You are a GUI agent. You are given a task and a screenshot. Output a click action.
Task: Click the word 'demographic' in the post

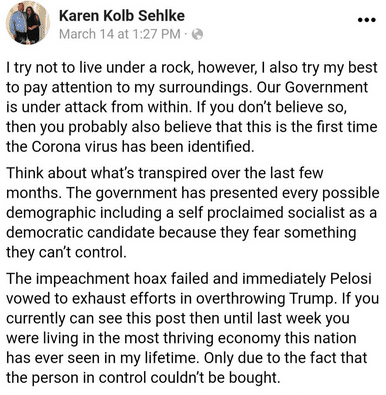(51, 213)
